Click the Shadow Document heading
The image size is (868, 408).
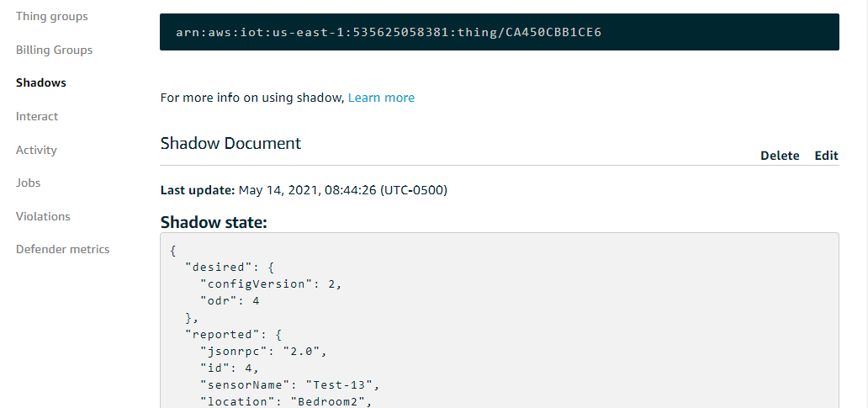(x=230, y=143)
